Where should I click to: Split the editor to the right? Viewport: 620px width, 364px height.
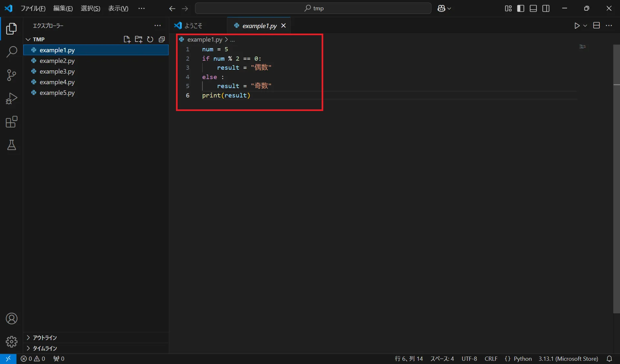click(x=596, y=25)
